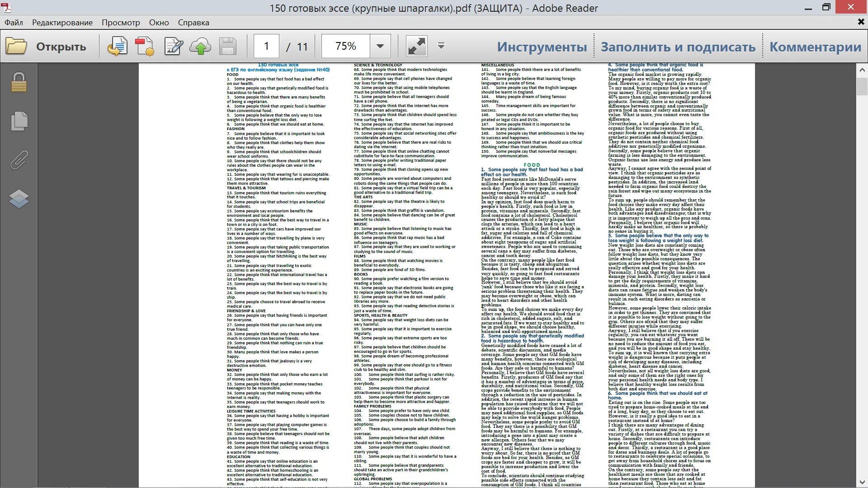Click the 'SCIENCE & TECHNOLOGY' section heading
The image size is (868, 488).
[378, 65]
